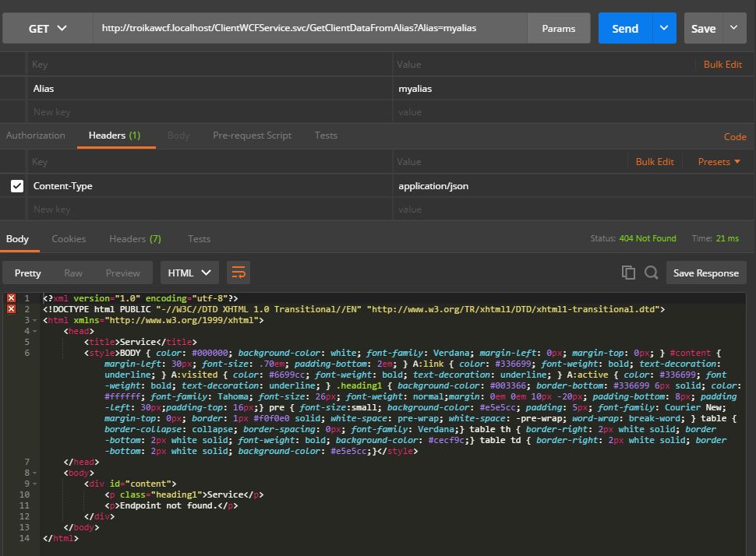The image size is (756, 556).
Task: Click the 404 Not Found status
Action: [648, 238]
